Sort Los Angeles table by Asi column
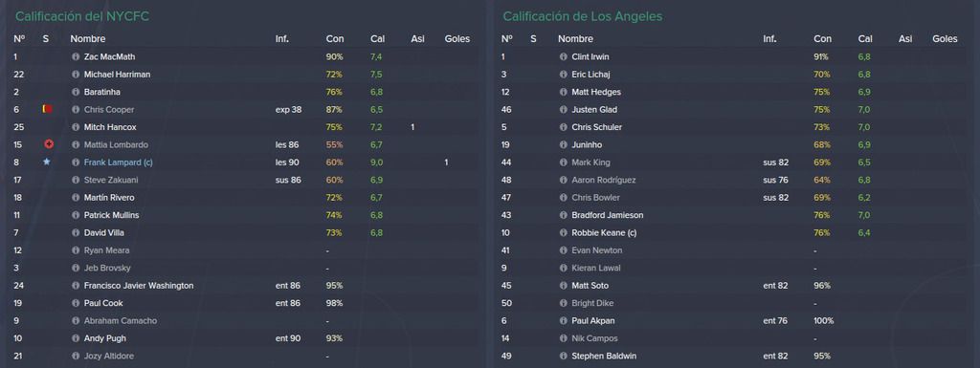This screenshot has height=368, width=980. [x=905, y=38]
